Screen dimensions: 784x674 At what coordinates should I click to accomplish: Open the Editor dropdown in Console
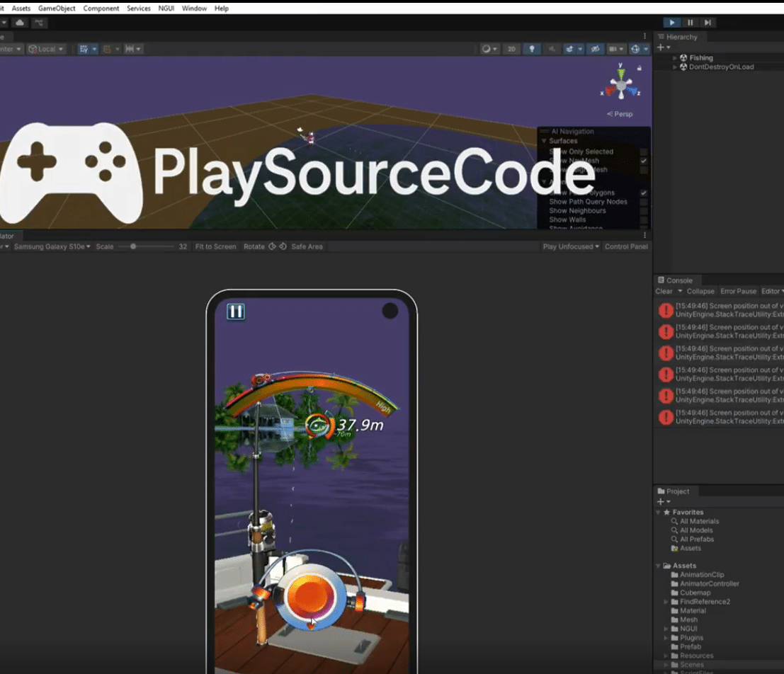[771, 291]
